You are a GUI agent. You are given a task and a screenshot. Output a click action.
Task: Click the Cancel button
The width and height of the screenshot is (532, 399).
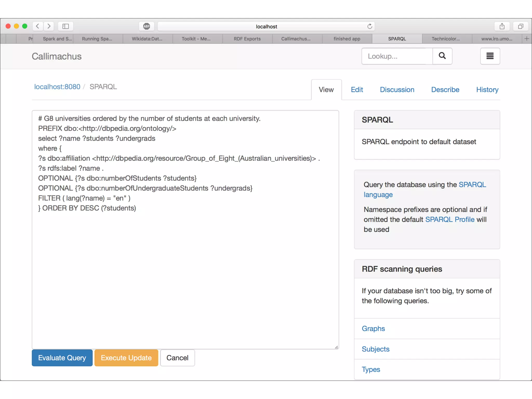(177, 358)
